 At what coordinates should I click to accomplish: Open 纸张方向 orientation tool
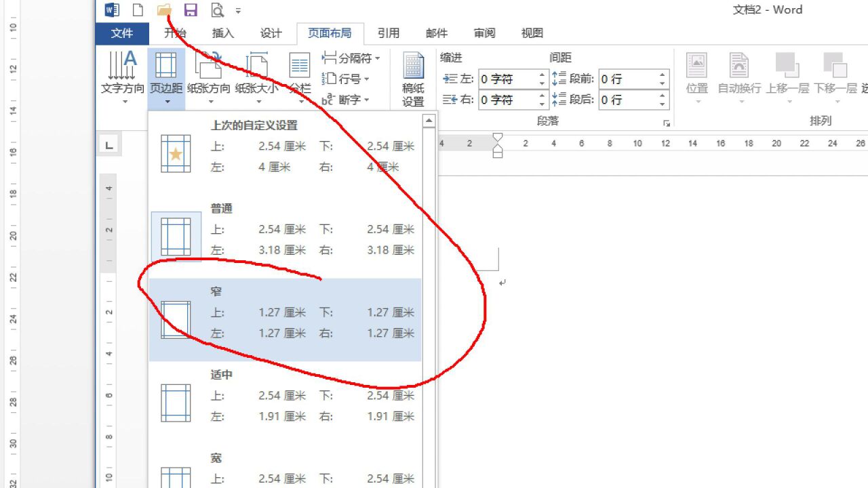tap(210, 78)
